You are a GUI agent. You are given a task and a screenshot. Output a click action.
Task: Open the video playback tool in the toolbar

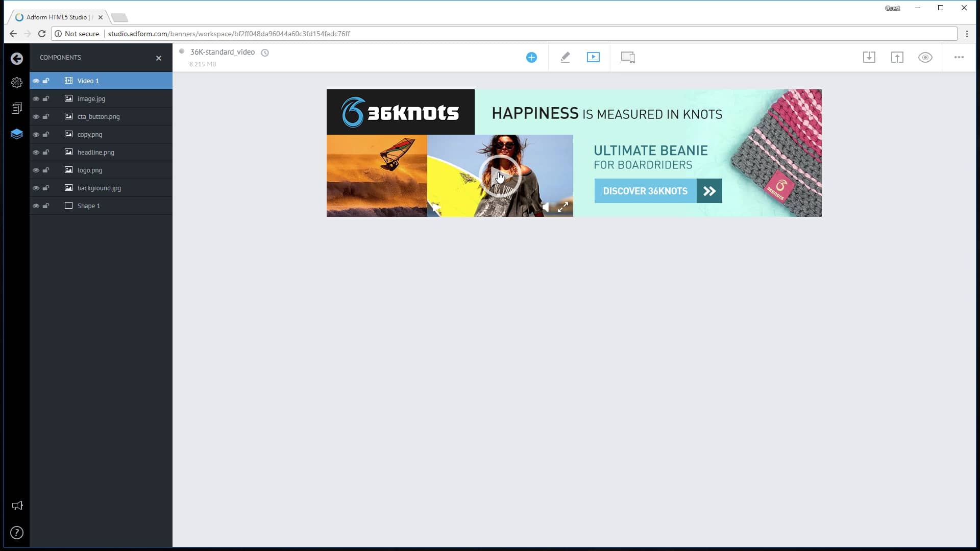[x=593, y=57]
